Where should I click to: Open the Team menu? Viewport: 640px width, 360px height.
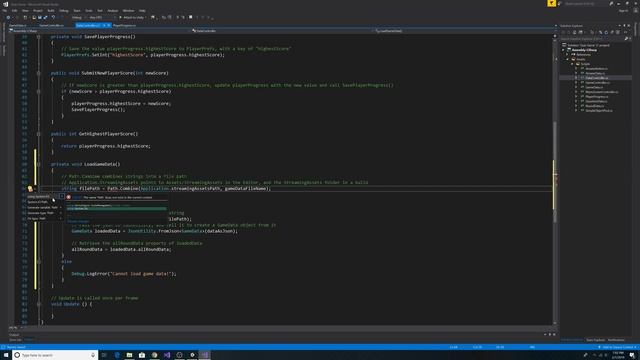coord(77,11)
